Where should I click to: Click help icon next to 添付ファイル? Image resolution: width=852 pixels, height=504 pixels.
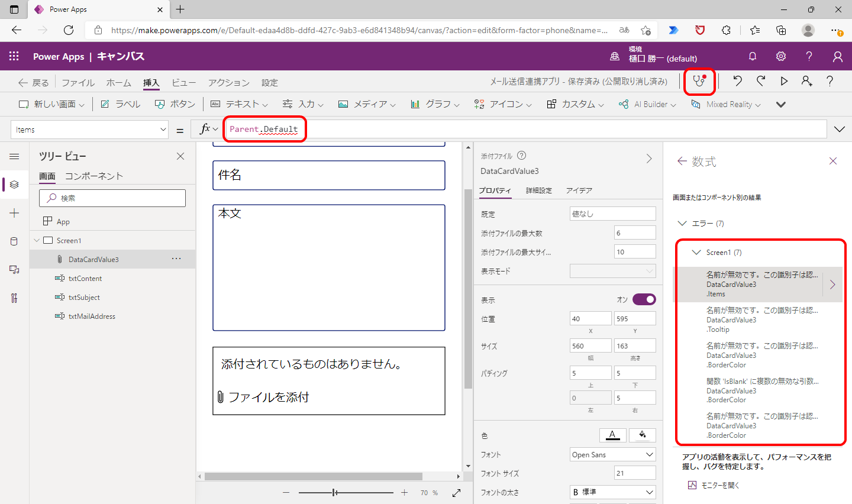click(x=521, y=156)
